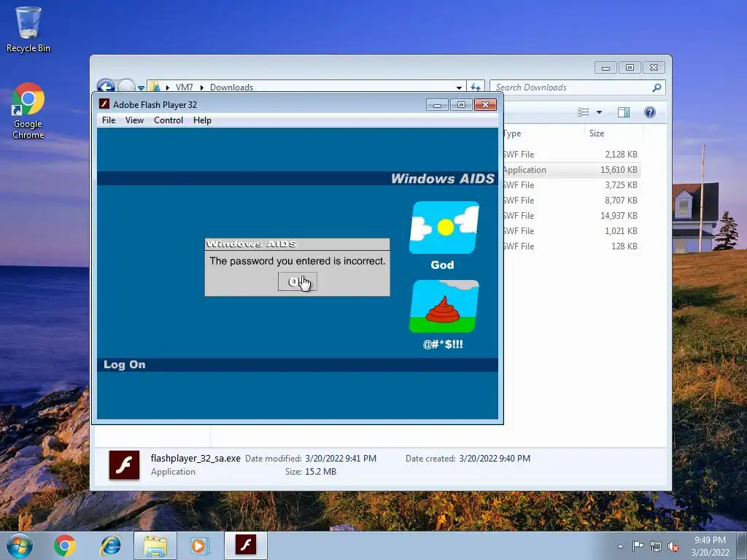Click the Date created value 3/20/2022 9:40 PM
This screenshot has width=747, height=560.
495,458
